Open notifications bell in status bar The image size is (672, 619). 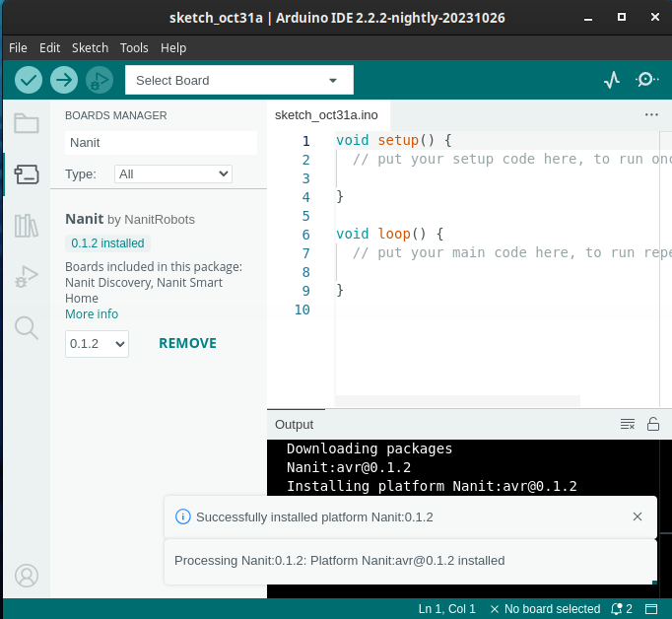point(622,609)
